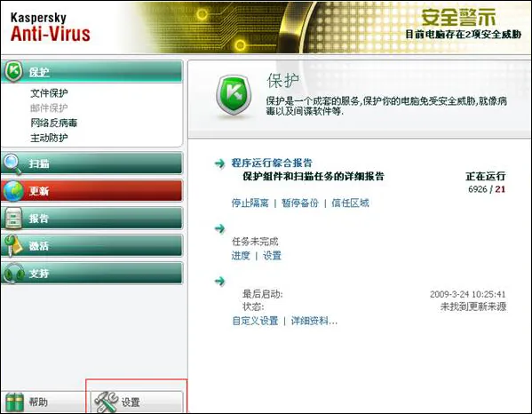Click the report sheet icon on the 报告 bar
This screenshot has width=532, height=414.
tap(13, 219)
